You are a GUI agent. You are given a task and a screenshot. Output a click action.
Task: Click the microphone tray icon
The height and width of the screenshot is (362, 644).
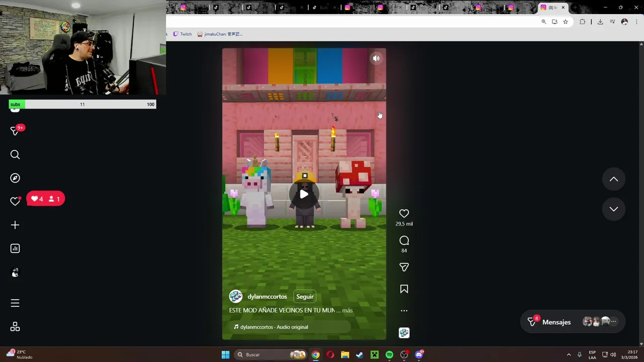coord(580,355)
